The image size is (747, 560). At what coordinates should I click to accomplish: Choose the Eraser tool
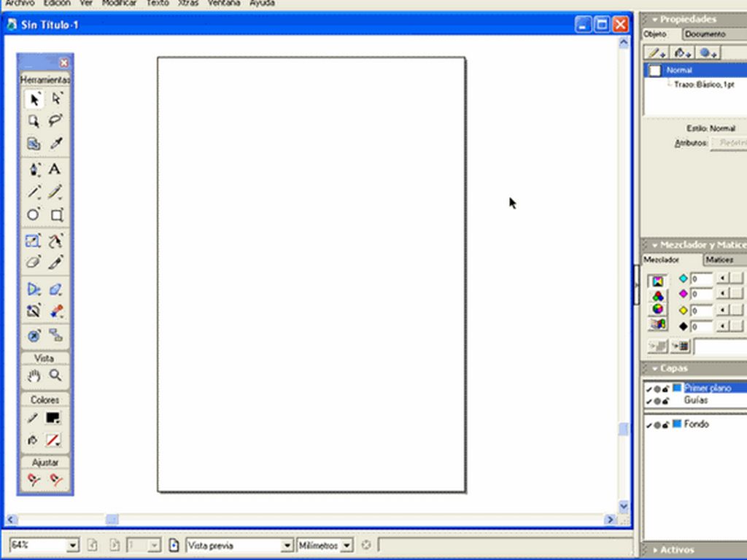[x=34, y=262]
